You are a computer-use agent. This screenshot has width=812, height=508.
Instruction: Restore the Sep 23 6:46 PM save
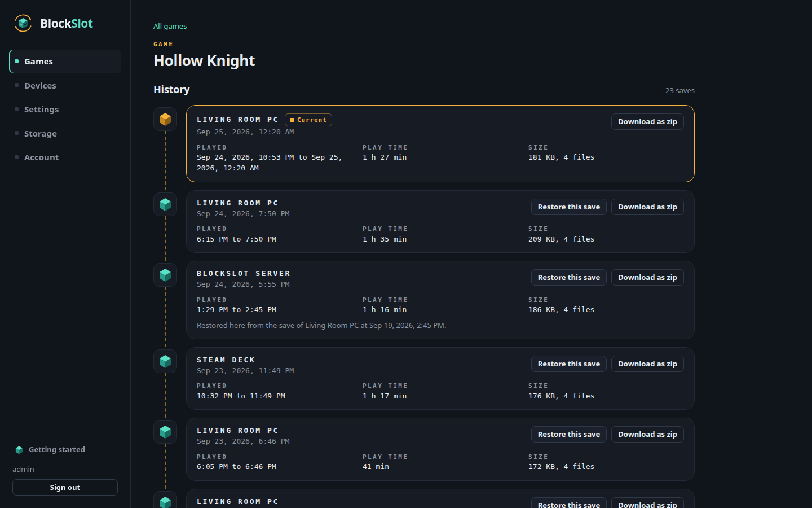point(568,435)
